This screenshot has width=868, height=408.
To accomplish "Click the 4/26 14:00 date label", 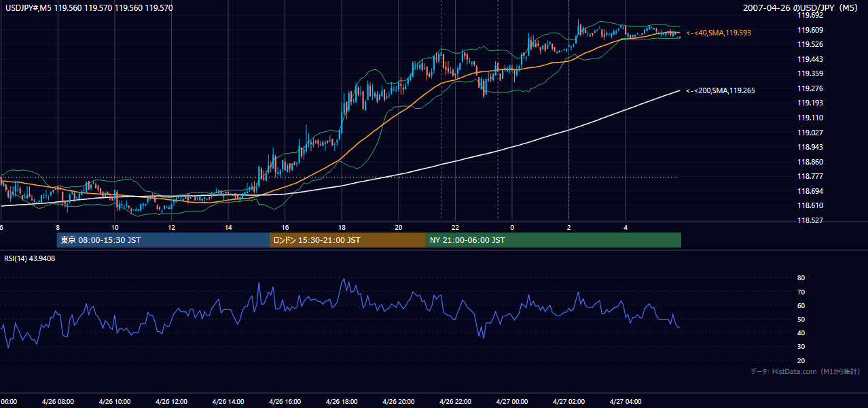I will coord(228,402).
